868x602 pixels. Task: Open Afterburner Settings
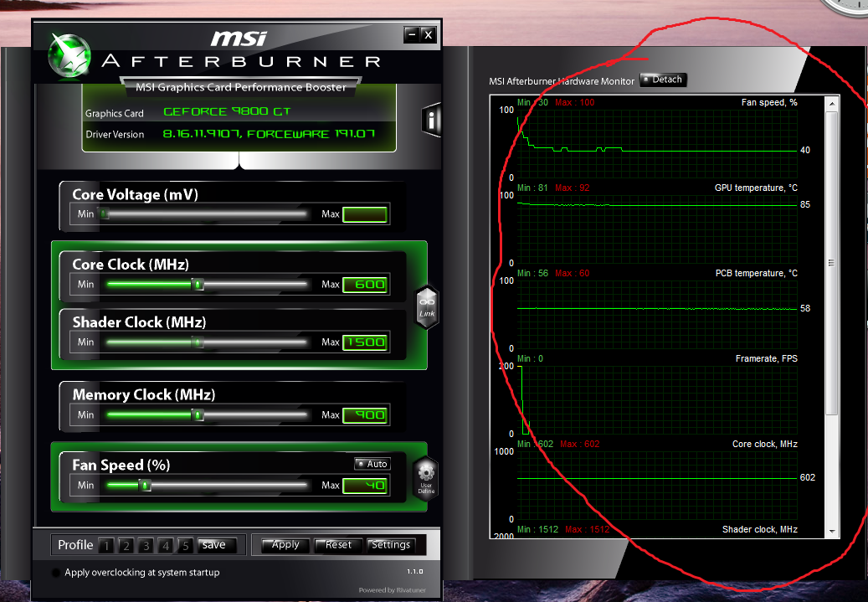pyautogui.click(x=391, y=546)
